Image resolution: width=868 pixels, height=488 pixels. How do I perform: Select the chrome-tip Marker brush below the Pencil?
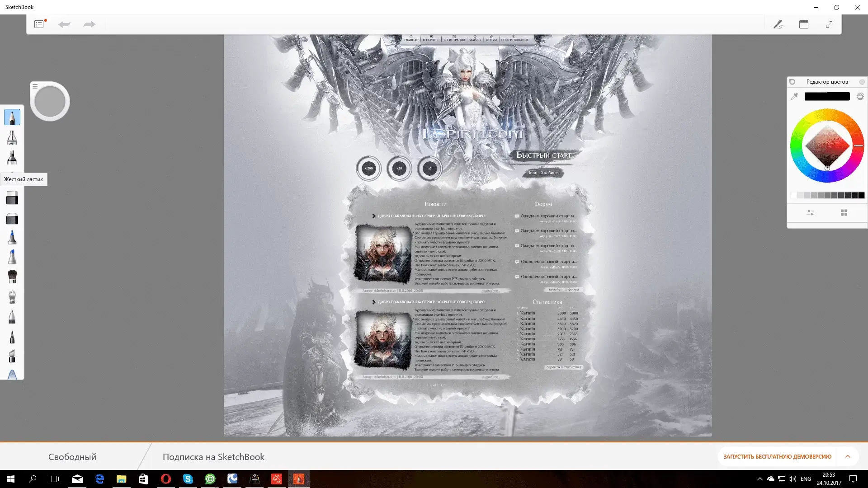pos(12,137)
